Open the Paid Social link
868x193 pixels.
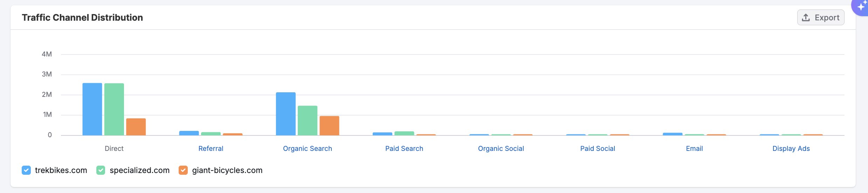tap(597, 148)
